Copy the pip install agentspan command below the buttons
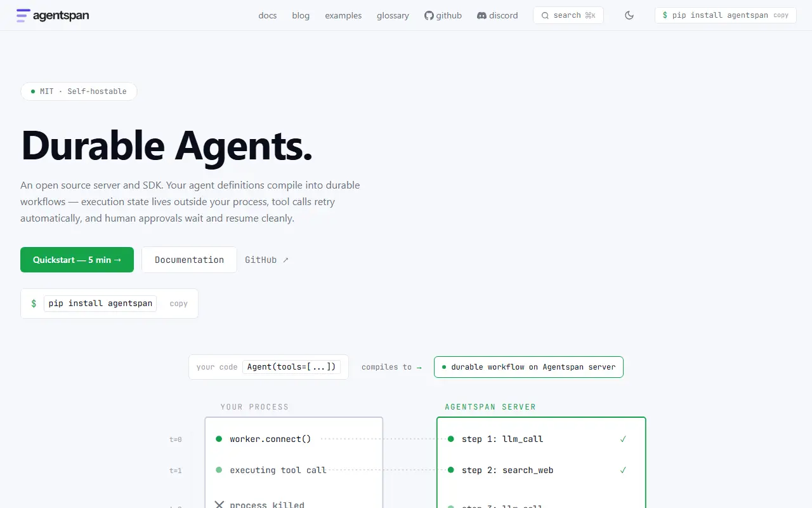812x508 pixels. click(179, 304)
